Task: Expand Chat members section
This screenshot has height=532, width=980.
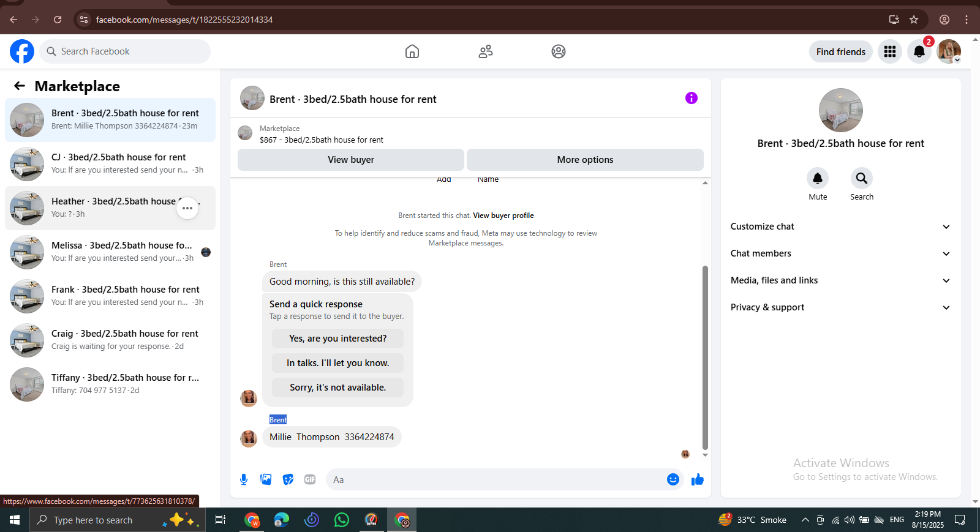Action: point(840,253)
